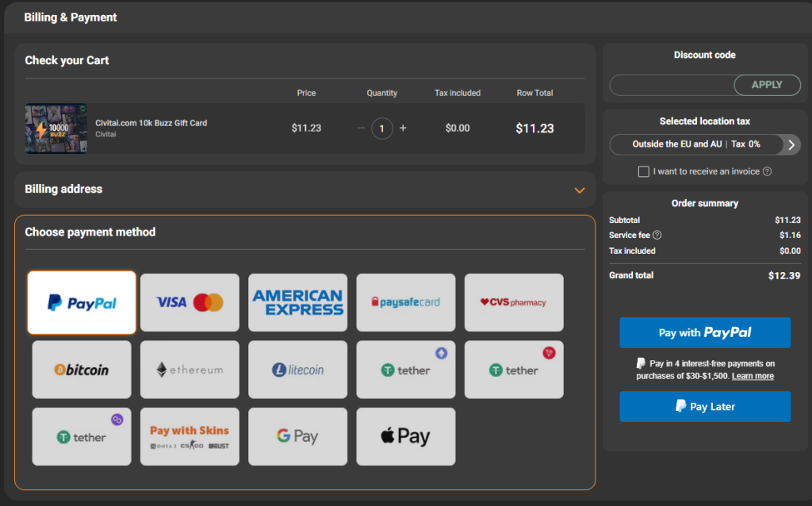Select Apple Pay payment method
This screenshot has width=812, height=506.
click(406, 436)
